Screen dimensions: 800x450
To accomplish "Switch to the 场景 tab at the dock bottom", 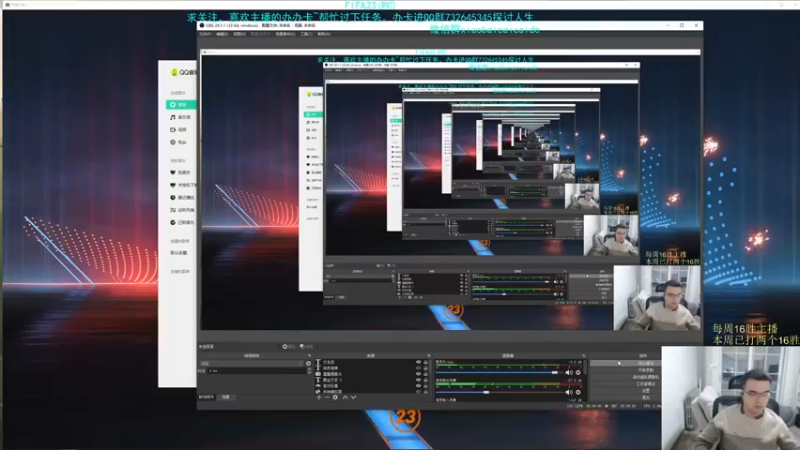I will coord(226,397).
